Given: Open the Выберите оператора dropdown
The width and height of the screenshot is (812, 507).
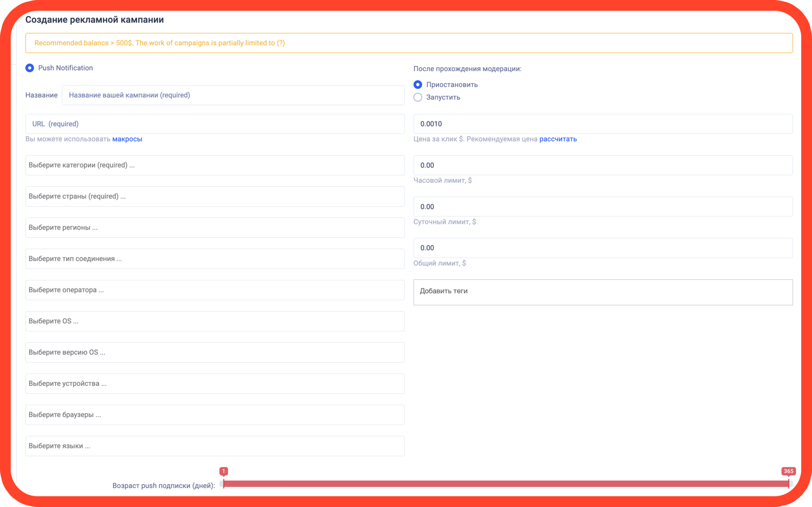Looking at the screenshot, I should click(x=215, y=290).
